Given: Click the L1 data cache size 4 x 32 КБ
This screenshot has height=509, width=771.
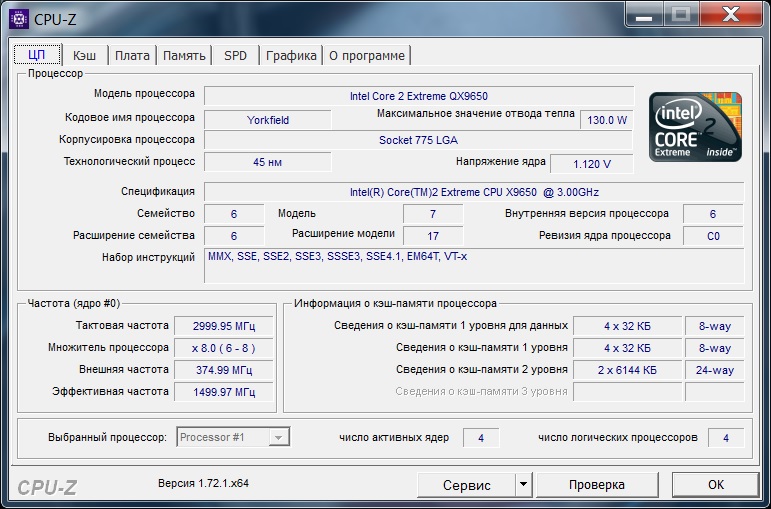Looking at the screenshot, I should point(627,326).
